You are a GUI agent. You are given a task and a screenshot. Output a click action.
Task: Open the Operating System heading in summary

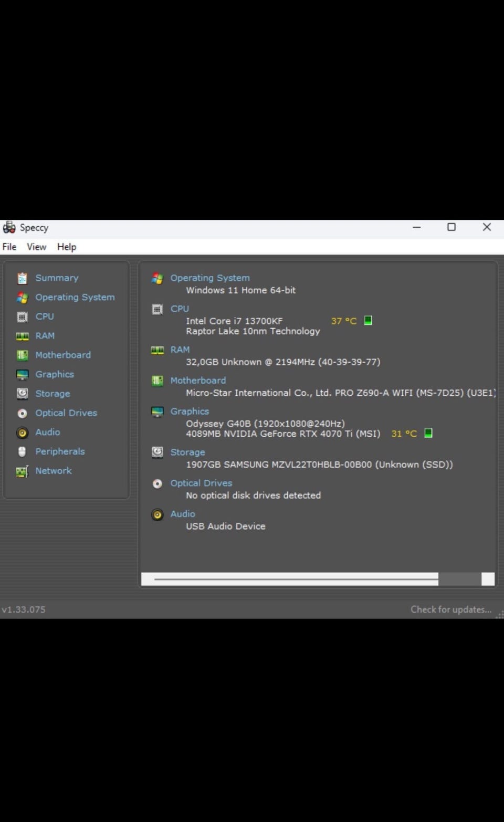[x=210, y=278]
